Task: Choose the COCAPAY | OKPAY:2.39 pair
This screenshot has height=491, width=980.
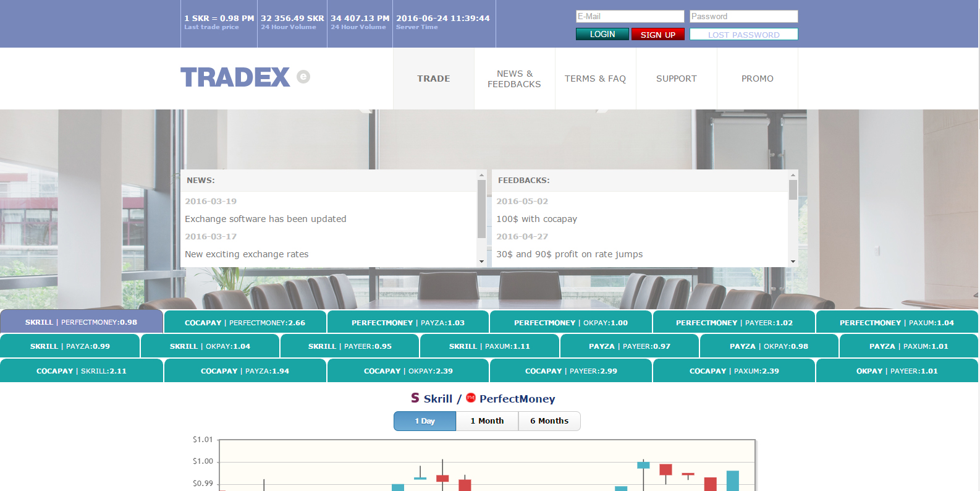Action: pyautogui.click(x=408, y=371)
